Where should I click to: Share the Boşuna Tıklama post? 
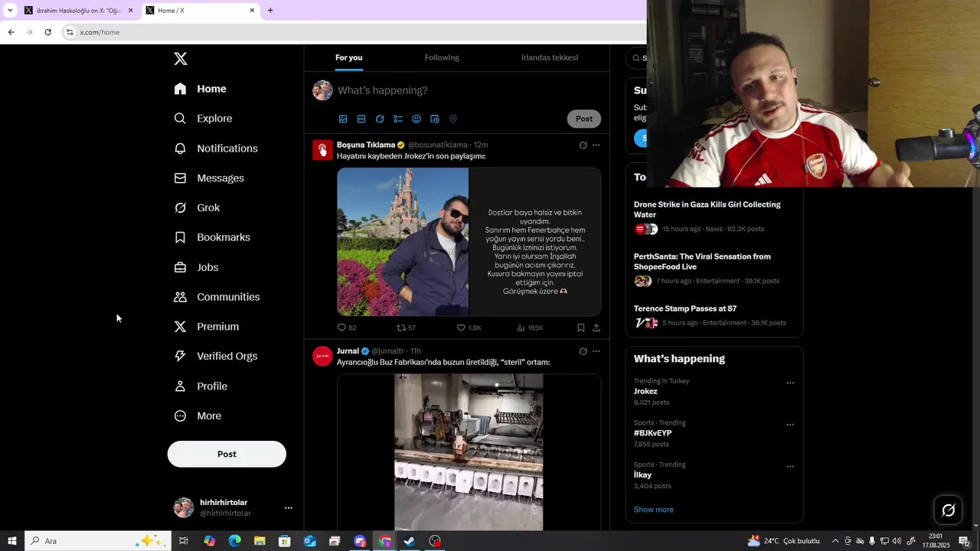(596, 328)
